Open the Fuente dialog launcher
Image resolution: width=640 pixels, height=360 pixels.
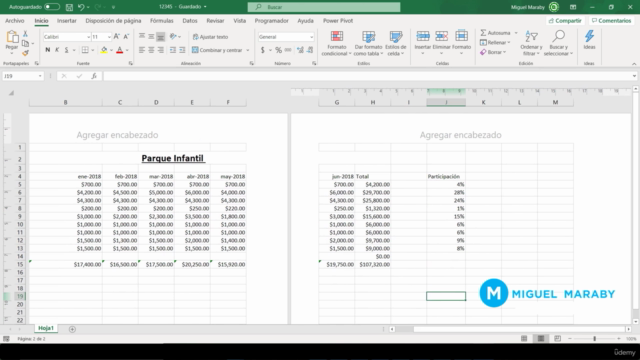pos(131,64)
